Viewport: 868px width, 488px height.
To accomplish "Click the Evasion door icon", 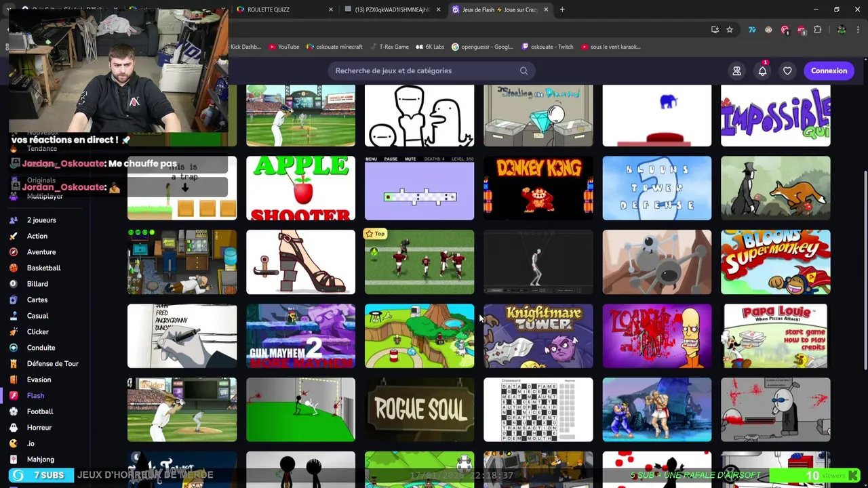I will (13, 380).
